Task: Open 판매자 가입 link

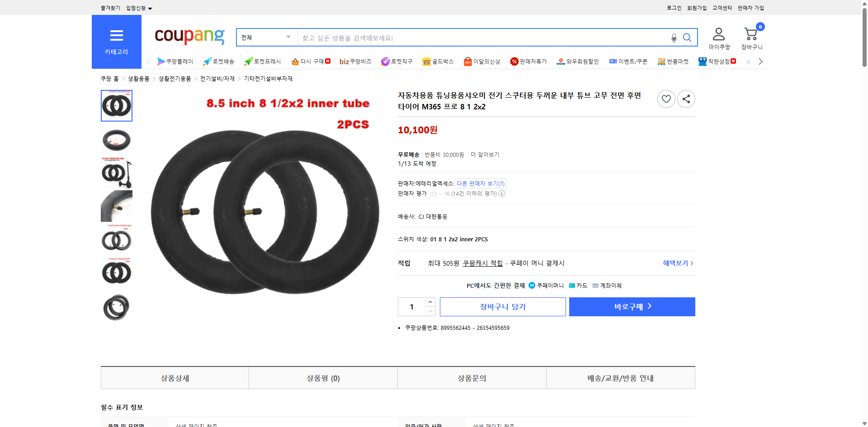Action: [x=751, y=8]
